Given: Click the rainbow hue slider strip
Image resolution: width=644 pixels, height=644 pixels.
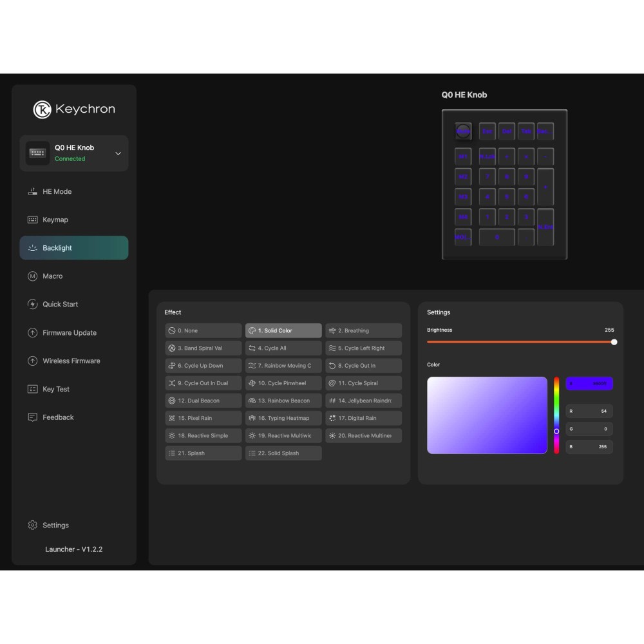Looking at the screenshot, I should pyautogui.click(x=556, y=415).
